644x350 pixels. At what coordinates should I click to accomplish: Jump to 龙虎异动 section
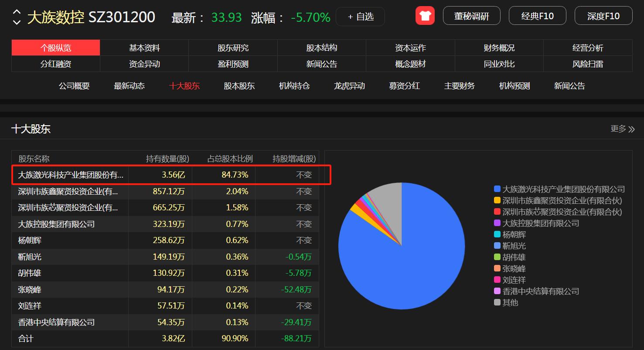tap(349, 86)
